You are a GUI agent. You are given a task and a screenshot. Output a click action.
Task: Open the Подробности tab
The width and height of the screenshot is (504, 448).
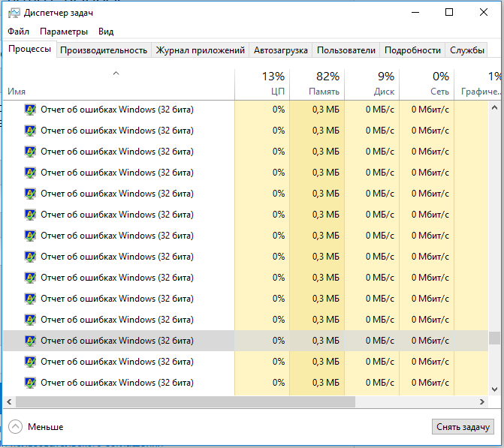tap(412, 50)
